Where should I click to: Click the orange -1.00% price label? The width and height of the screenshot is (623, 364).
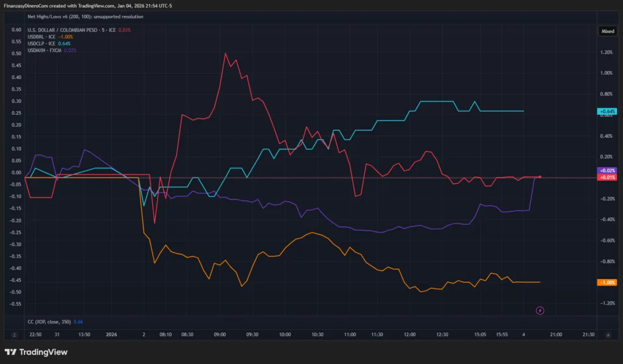pyautogui.click(x=607, y=282)
